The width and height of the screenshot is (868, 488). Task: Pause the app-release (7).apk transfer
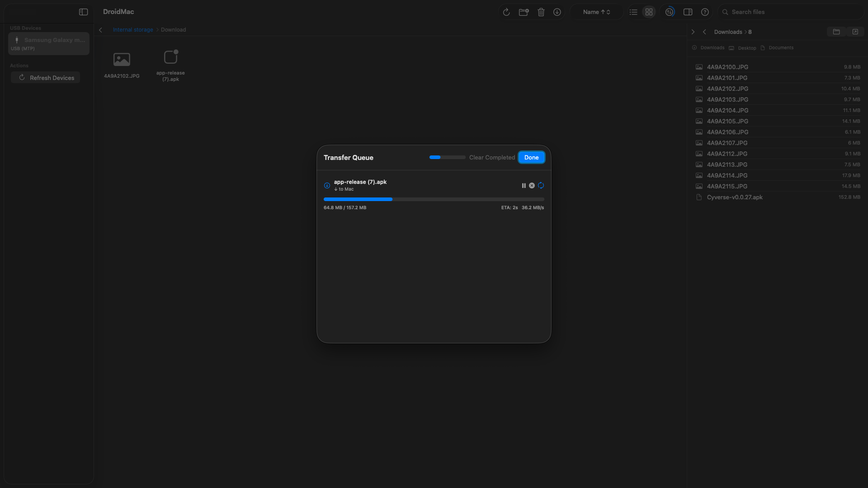click(x=524, y=185)
